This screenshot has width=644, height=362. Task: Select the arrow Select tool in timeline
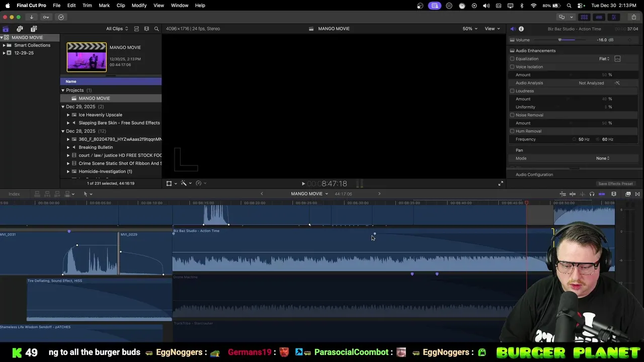click(x=86, y=194)
